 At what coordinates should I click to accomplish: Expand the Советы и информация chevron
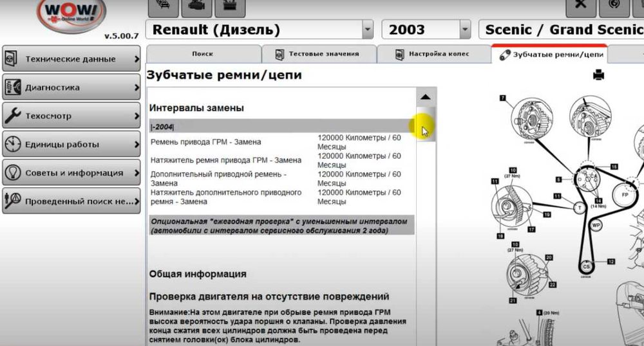tap(137, 173)
